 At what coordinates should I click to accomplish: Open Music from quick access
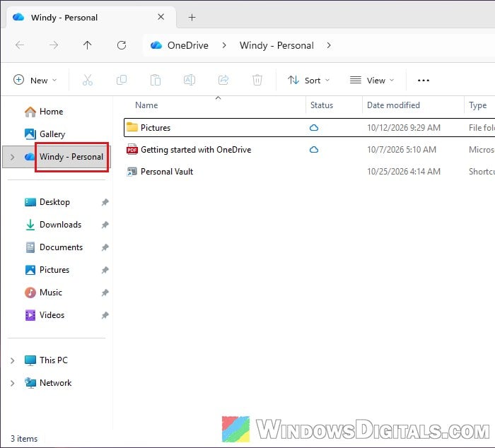coord(50,293)
